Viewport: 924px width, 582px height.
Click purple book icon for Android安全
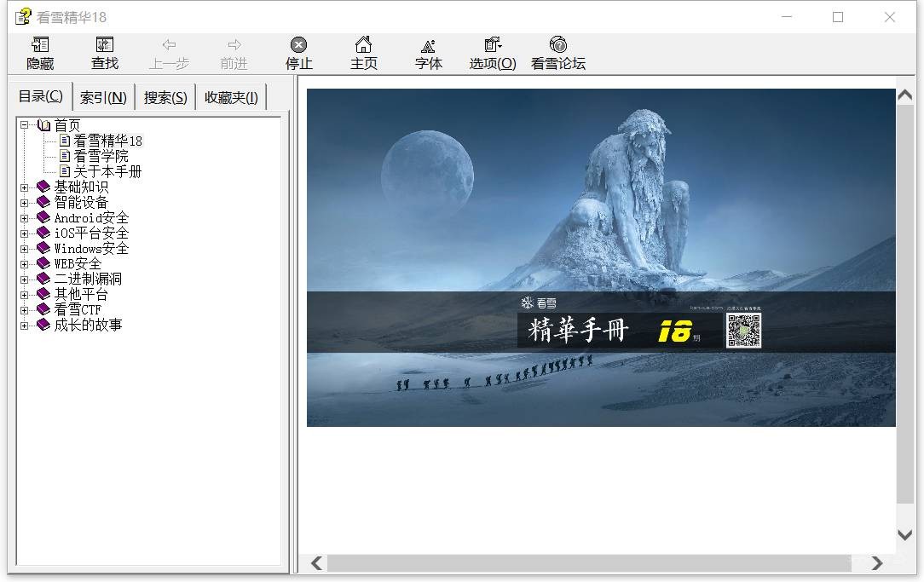43,217
